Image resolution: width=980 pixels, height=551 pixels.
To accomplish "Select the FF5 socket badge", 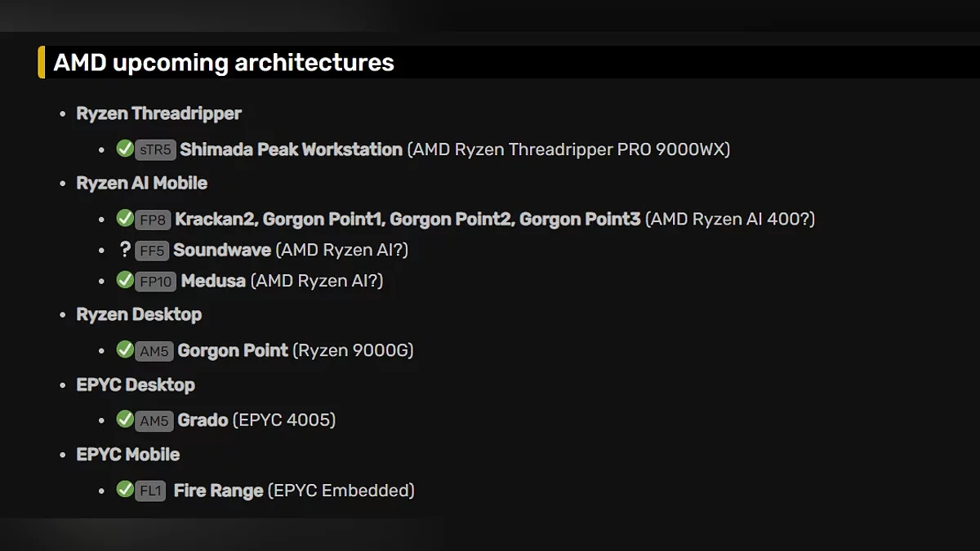I will tap(152, 251).
